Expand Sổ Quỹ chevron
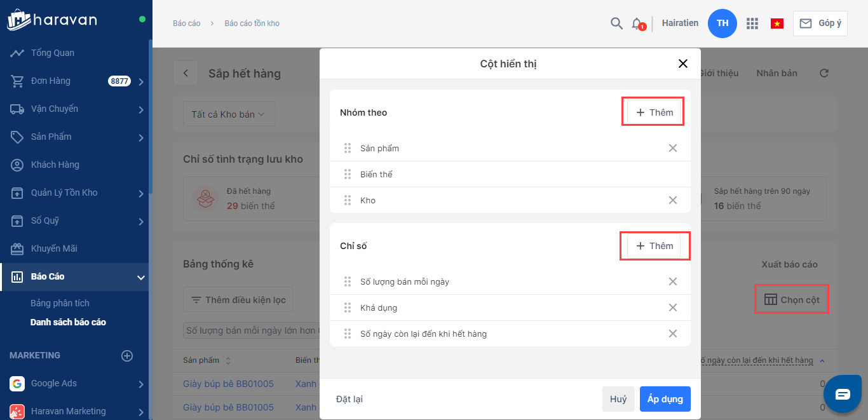This screenshot has width=868, height=420. tap(140, 221)
